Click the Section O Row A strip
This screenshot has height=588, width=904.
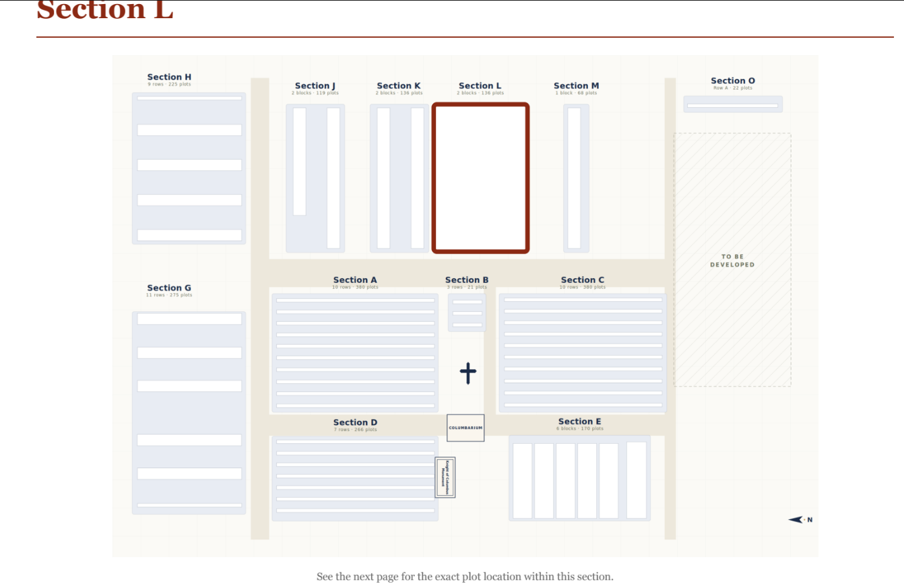(732, 105)
